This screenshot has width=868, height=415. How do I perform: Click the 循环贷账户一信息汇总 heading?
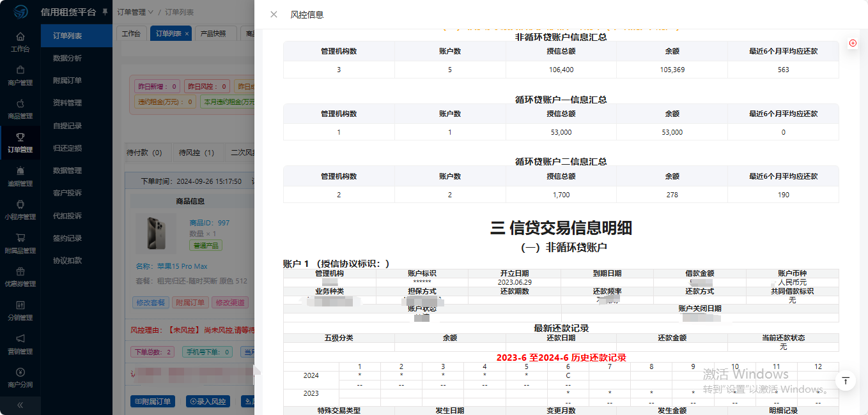(561, 100)
